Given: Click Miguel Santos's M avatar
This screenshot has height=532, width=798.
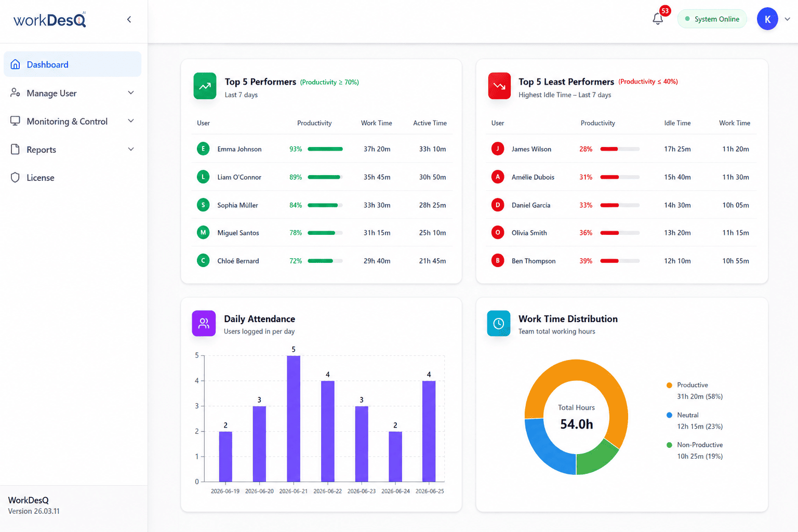Looking at the screenshot, I should (203, 233).
